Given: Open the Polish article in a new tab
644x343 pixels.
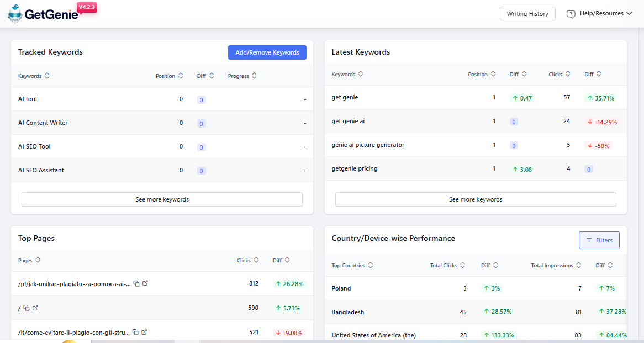Looking at the screenshot, I should [145, 283].
